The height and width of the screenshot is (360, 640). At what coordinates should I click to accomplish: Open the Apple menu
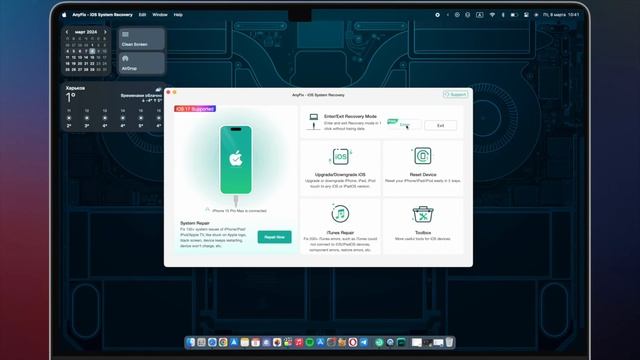(x=64, y=15)
